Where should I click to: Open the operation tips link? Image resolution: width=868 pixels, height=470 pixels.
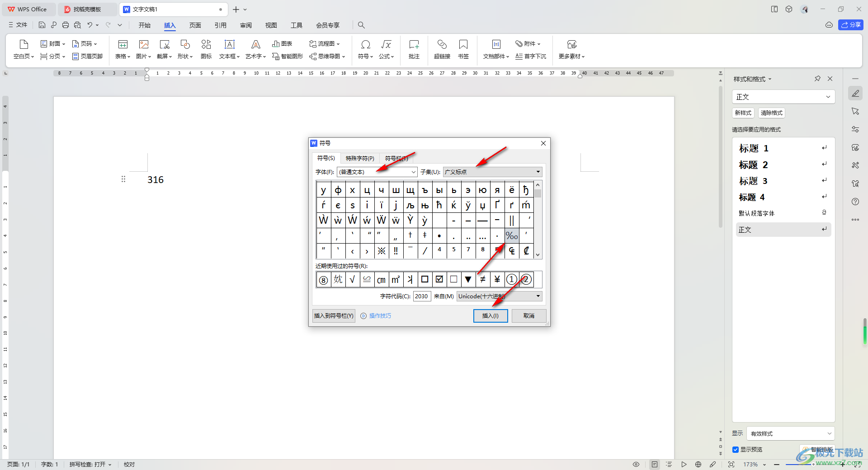click(x=376, y=315)
